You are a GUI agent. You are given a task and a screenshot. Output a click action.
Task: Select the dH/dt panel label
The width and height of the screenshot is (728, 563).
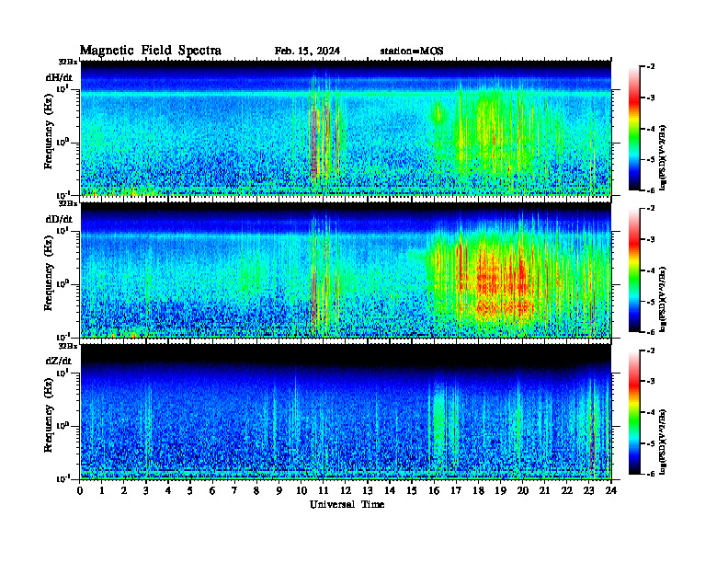click(x=59, y=77)
